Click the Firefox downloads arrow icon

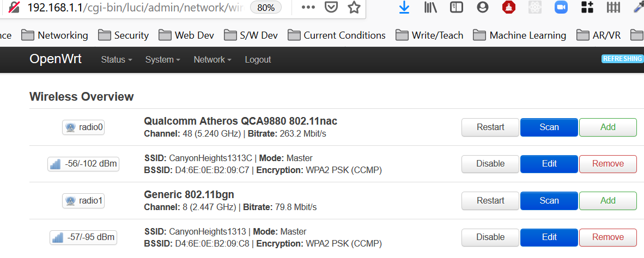[x=405, y=7]
